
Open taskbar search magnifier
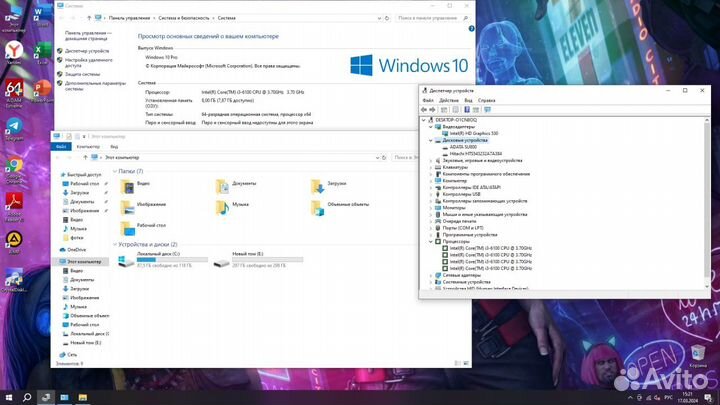point(27,397)
